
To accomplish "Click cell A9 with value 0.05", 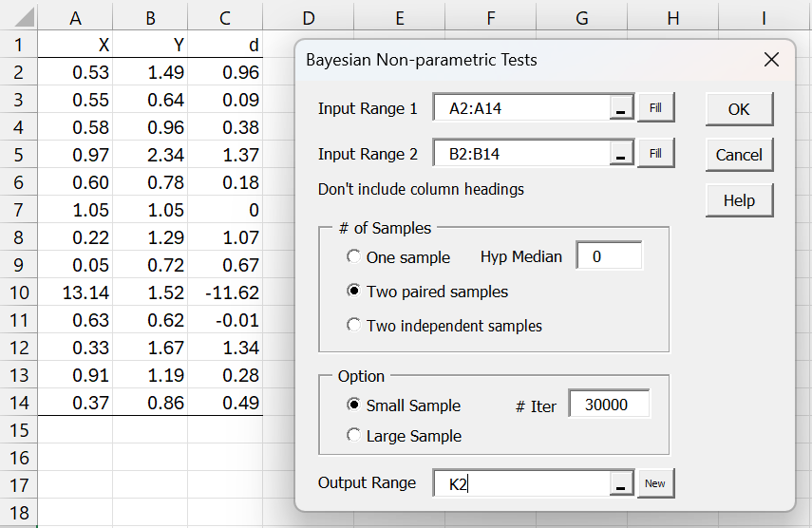I will pyautogui.click(x=75, y=265).
